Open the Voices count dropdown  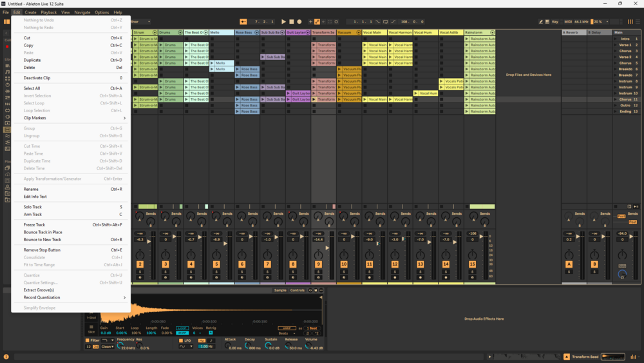point(196,333)
